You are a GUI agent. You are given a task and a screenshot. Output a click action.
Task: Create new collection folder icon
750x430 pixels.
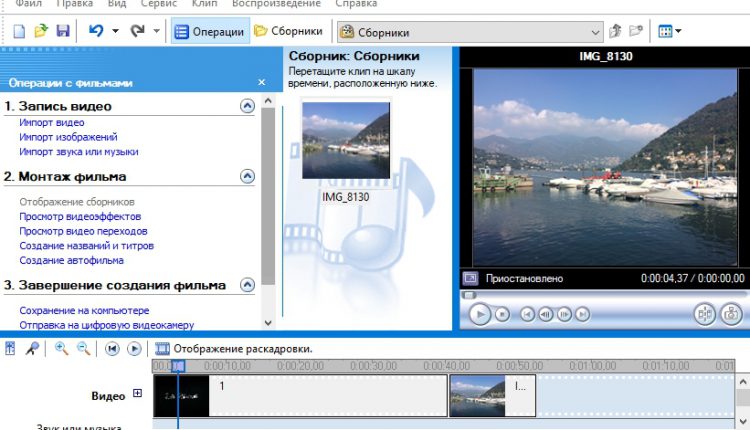click(x=636, y=32)
